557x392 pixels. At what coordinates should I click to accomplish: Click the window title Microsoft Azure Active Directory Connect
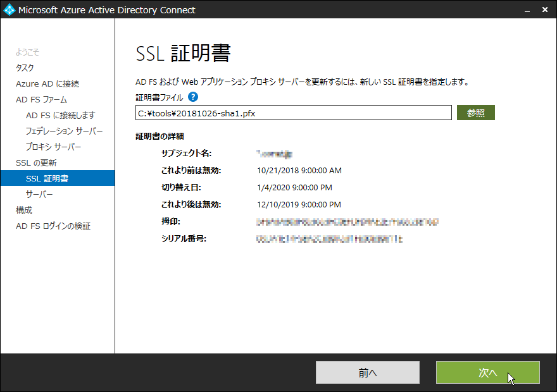click(106, 10)
